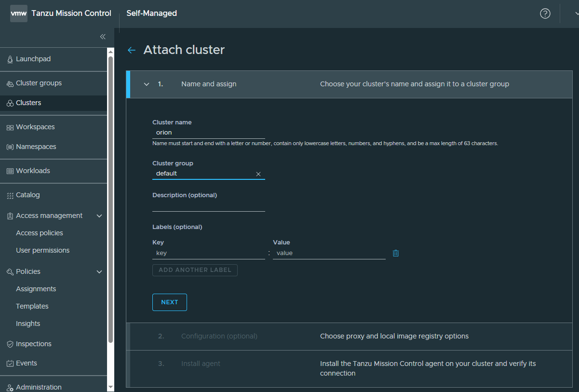This screenshot has height=392, width=579.
Task: Open the help question mark icon
Action: [x=545, y=14]
